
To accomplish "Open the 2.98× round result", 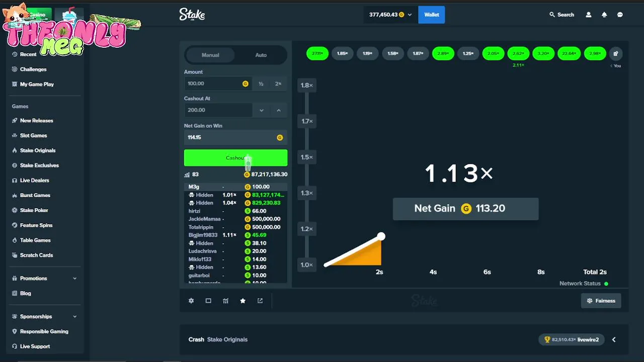I will pyautogui.click(x=595, y=53).
